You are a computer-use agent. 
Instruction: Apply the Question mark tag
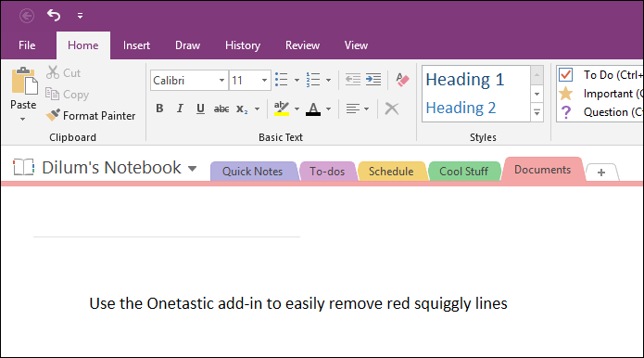(565, 112)
